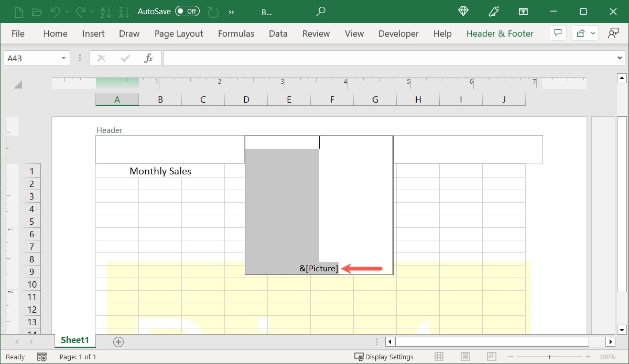Viewport: 629px width, 364px height.
Task: Expand the formula bar
Action: pos(620,58)
